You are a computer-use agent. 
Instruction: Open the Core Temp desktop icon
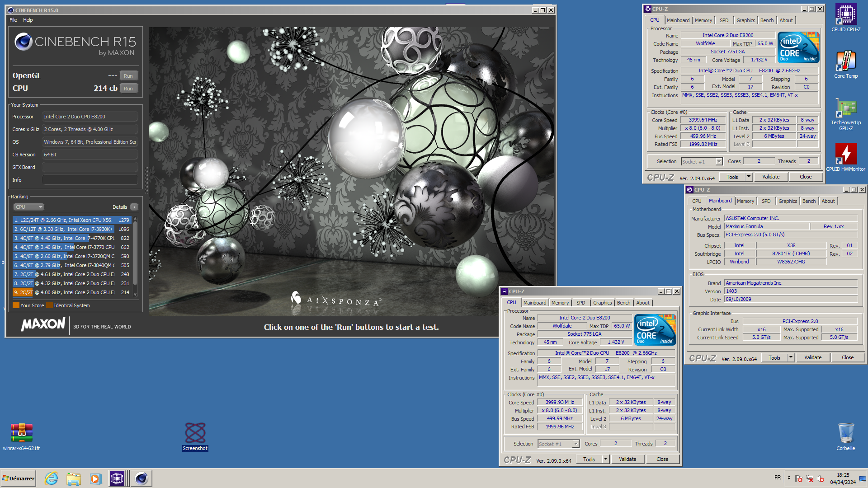pyautogui.click(x=846, y=65)
